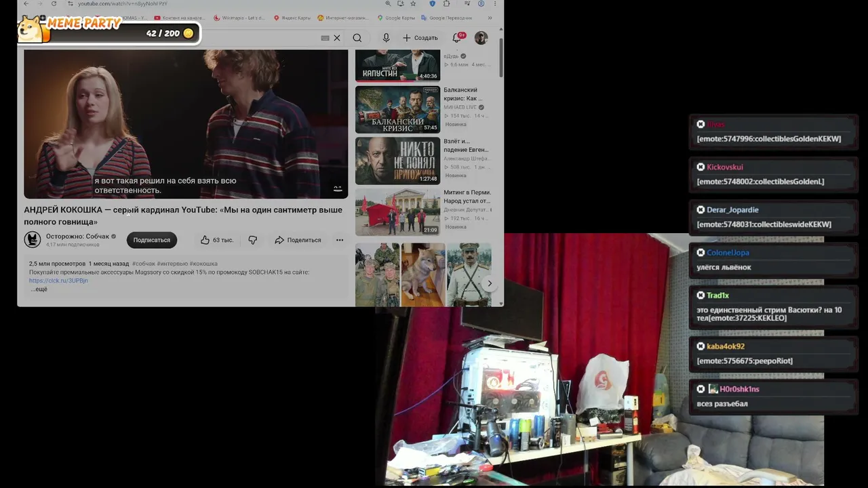Open video title Митинг в Перми

click(x=467, y=197)
